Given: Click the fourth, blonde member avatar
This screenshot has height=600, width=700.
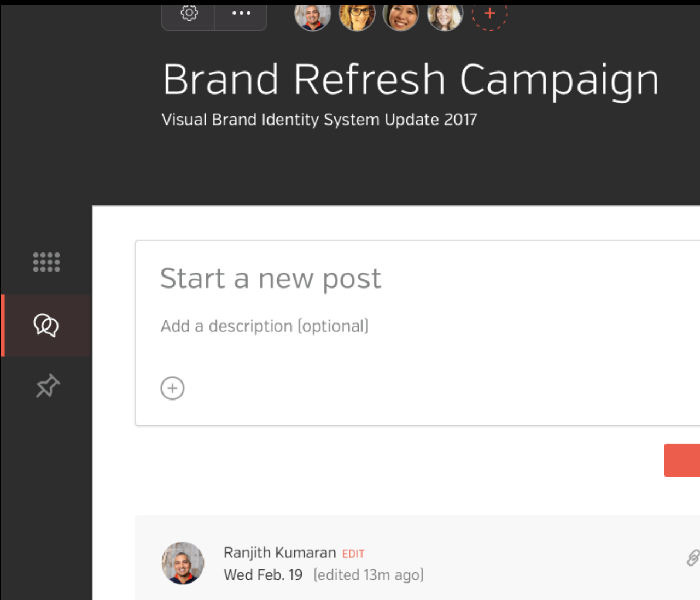Looking at the screenshot, I should [445, 15].
